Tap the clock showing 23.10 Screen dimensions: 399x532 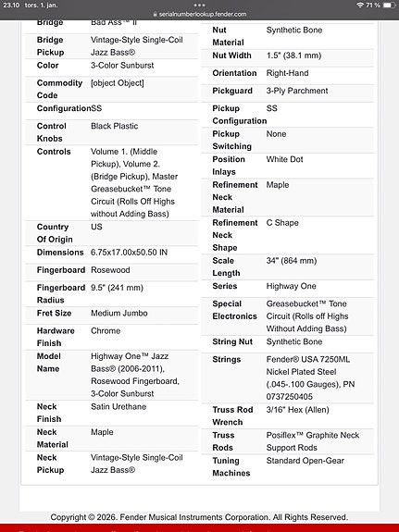point(11,6)
